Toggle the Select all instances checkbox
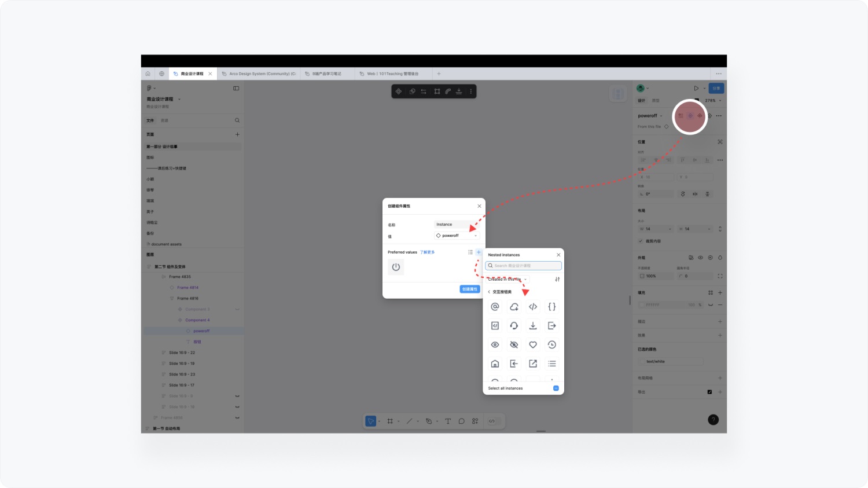Viewport: 868px width, 488px height. point(556,388)
